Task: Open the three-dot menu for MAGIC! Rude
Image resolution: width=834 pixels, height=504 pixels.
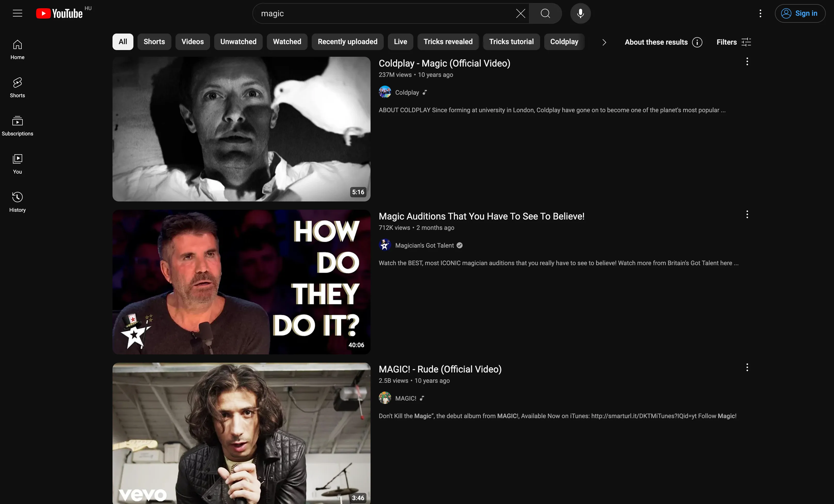Action: 747,367
